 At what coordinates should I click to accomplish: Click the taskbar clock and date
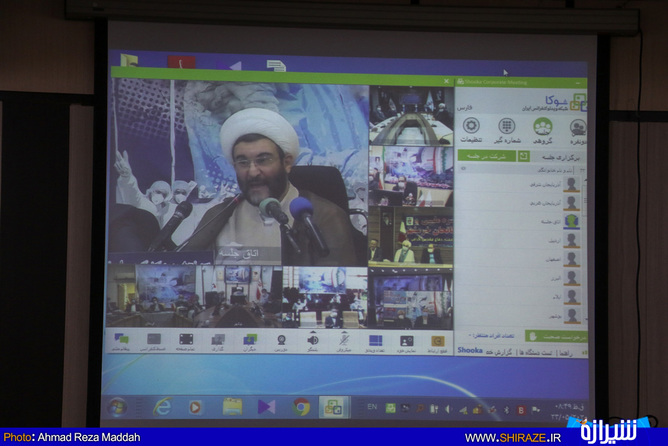pyautogui.click(x=568, y=411)
